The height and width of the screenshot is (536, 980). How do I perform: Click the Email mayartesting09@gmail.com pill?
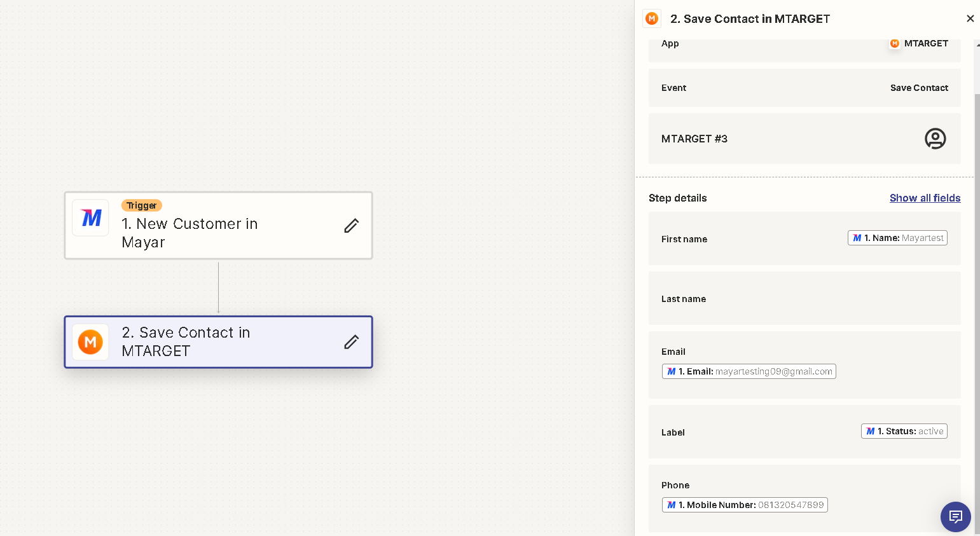click(x=749, y=371)
